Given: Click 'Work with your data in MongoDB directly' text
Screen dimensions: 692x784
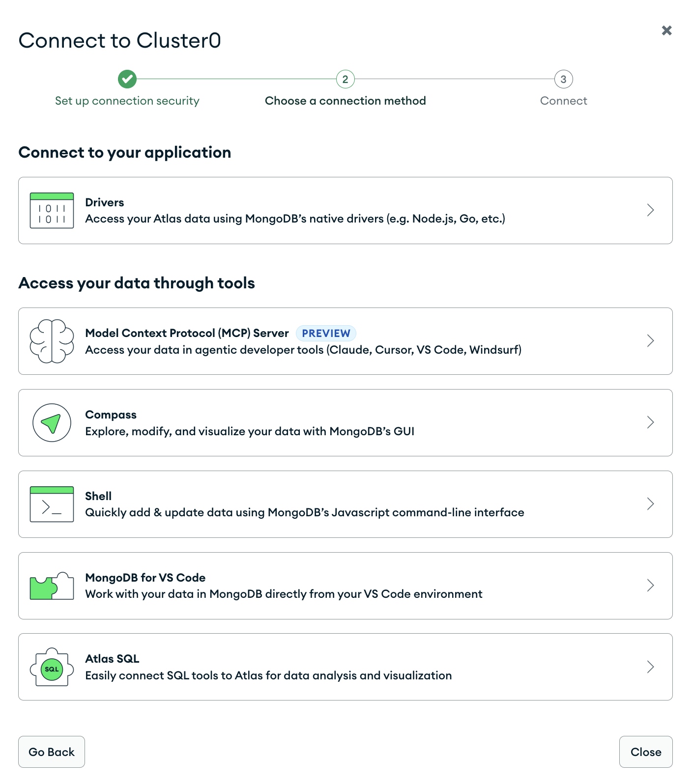Looking at the screenshot, I should [x=284, y=594].
